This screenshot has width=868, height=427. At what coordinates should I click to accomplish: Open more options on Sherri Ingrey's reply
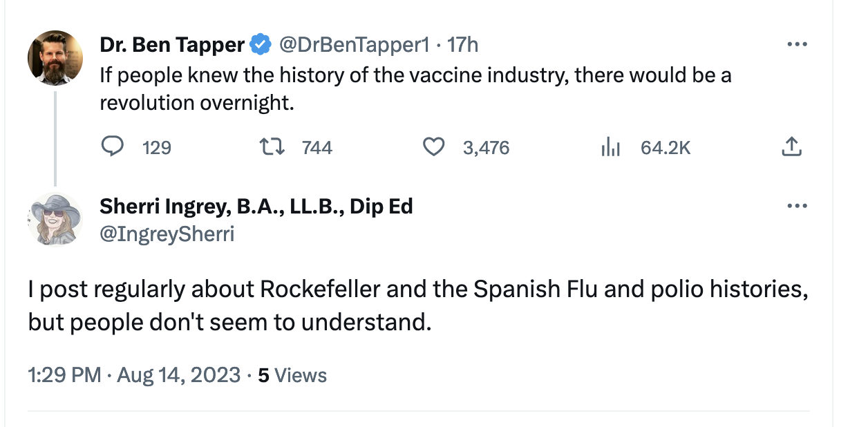797,207
